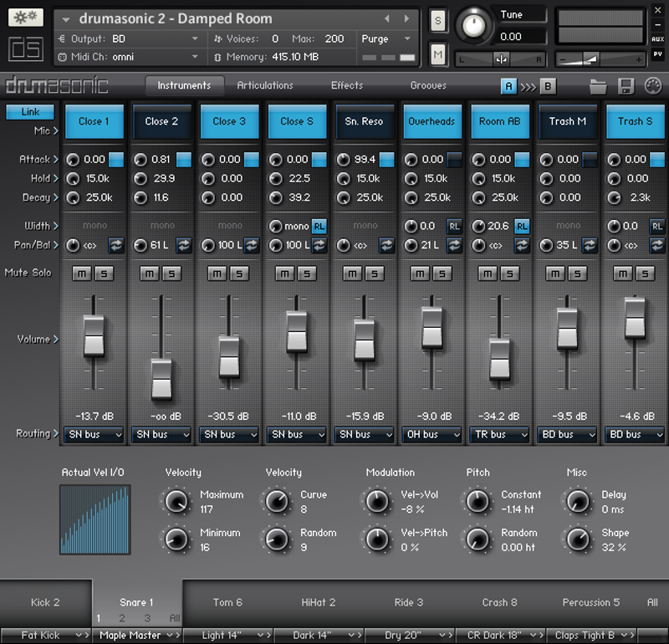Click the Vel->Vol modulation knob

(x=377, y=502)
